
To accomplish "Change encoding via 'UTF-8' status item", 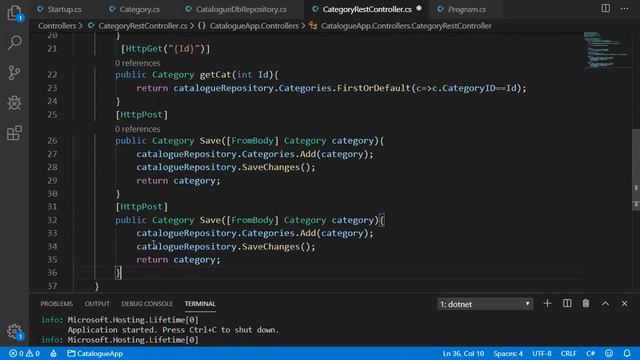I will [542, 353].
